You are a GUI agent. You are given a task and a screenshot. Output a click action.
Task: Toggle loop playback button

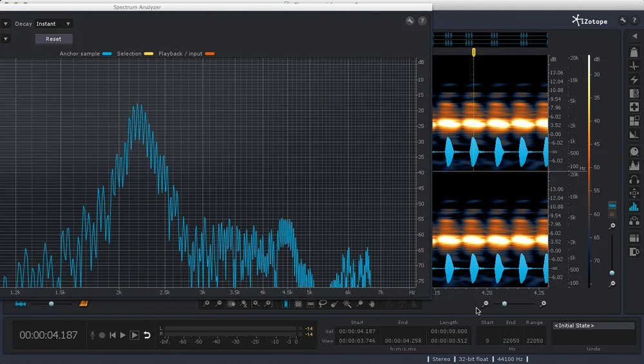[x=147, y=335]
